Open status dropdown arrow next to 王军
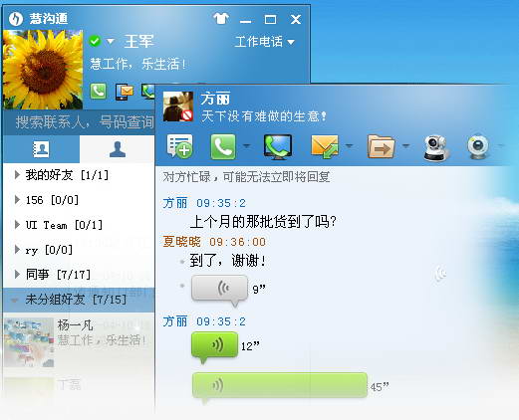This screenshot has width=519, height=420. pyautogui.click(x=111, y=42)
